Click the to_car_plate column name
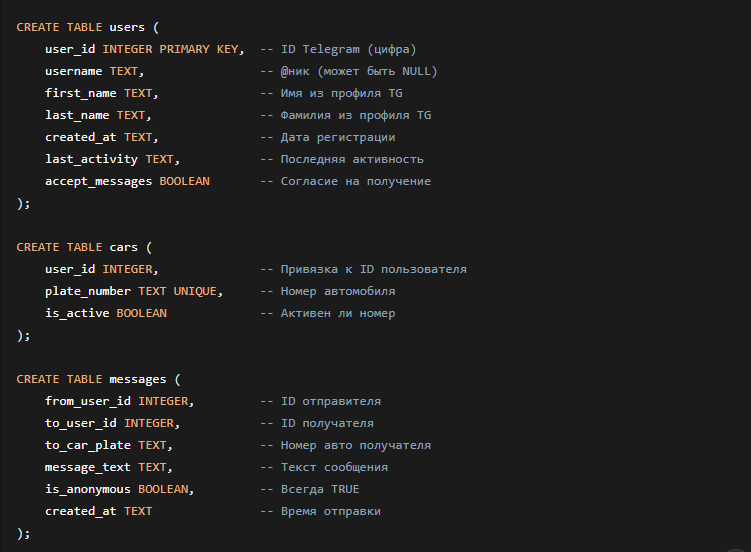This screenshot has width=751, height=552. point(87,445)
